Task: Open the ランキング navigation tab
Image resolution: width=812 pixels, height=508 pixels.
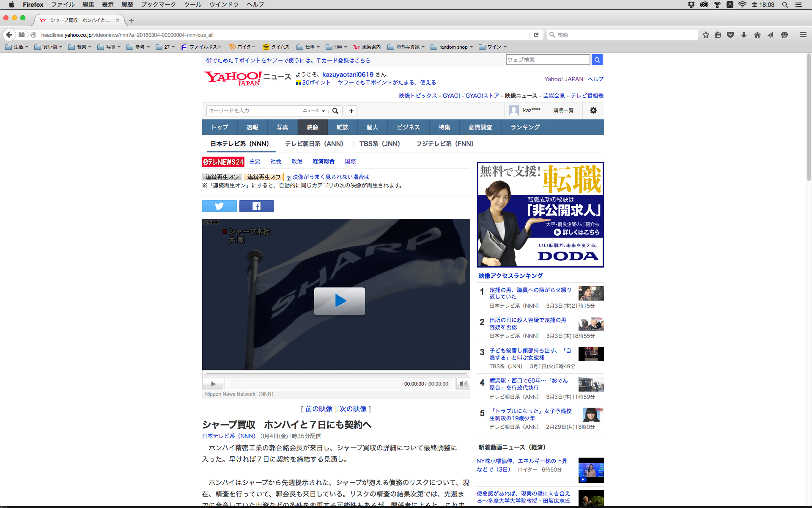Action: tap(525, 127)
